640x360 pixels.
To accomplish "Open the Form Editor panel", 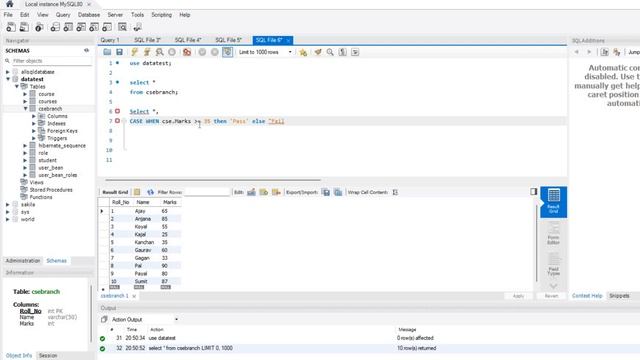I will [x=553, y=233].
